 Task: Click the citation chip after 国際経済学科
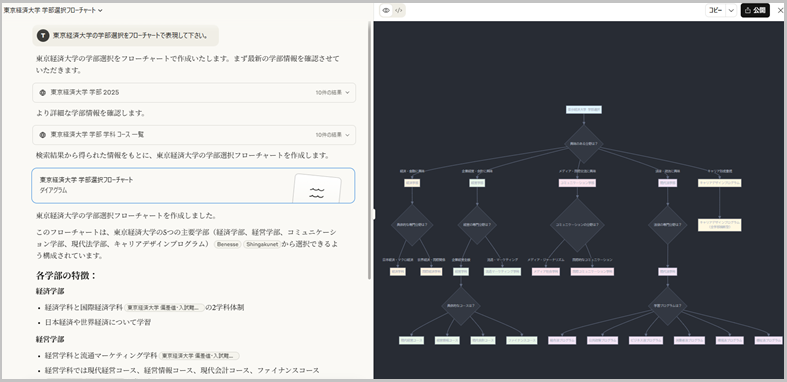(165, 307)
